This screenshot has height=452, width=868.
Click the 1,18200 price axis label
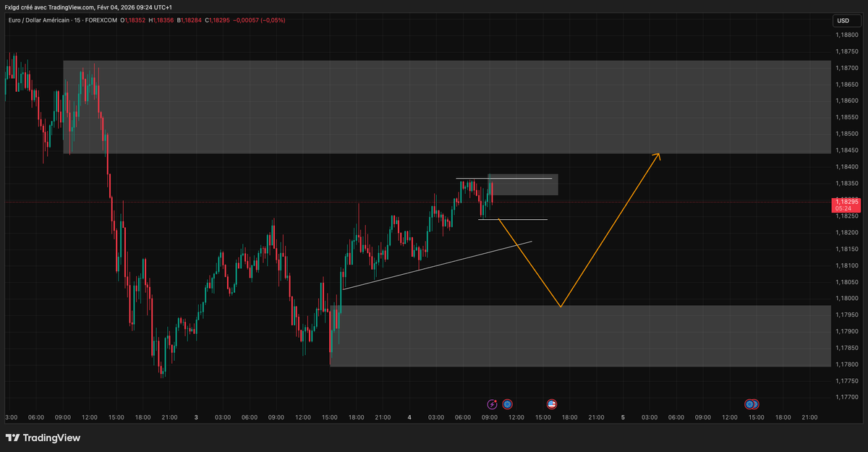(846, 233)
